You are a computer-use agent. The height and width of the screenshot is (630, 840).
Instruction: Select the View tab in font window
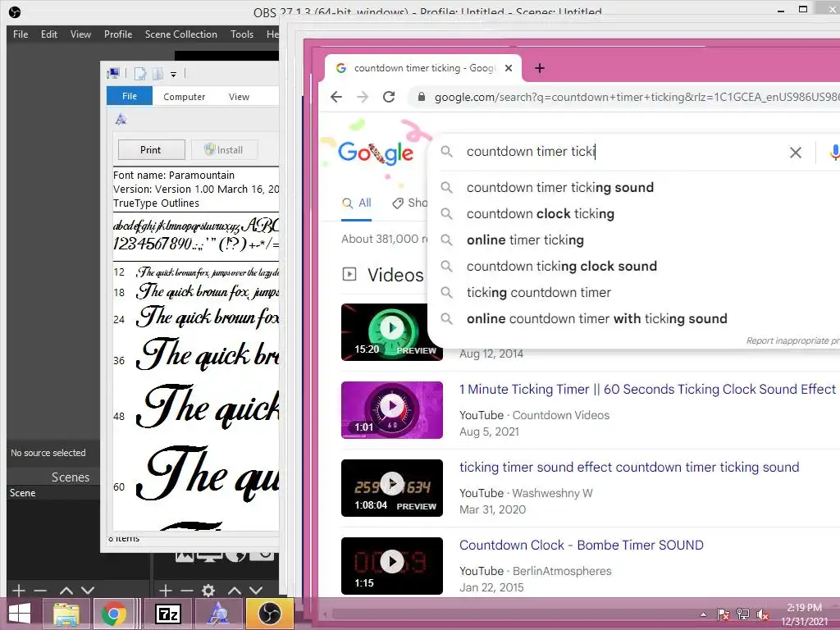click(x=239, y=97)
